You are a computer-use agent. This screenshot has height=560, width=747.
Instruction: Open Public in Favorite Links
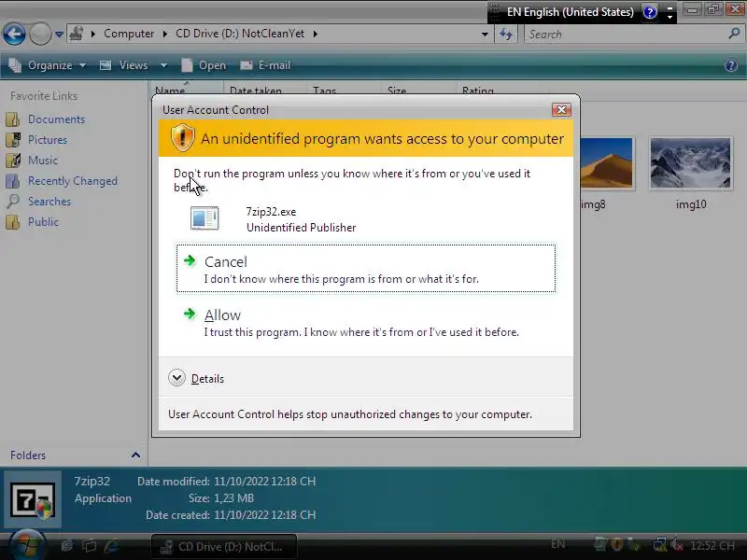[43, 222]
